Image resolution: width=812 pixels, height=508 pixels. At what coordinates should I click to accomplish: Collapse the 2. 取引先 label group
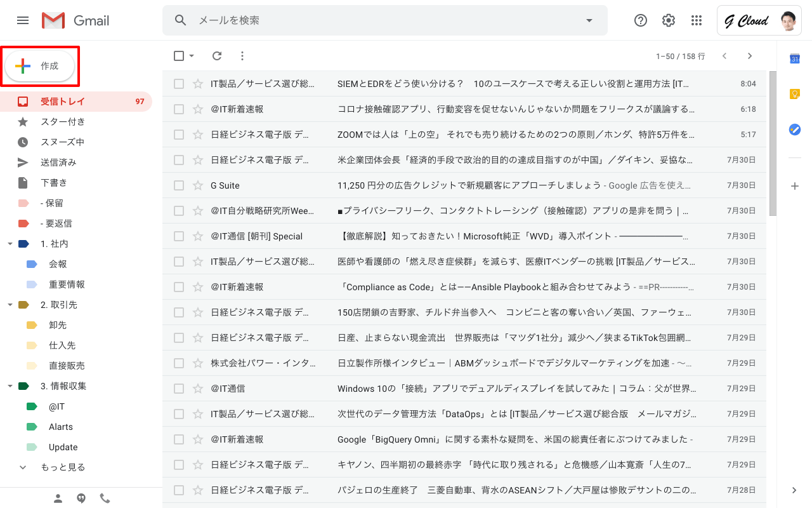[10, 305]
